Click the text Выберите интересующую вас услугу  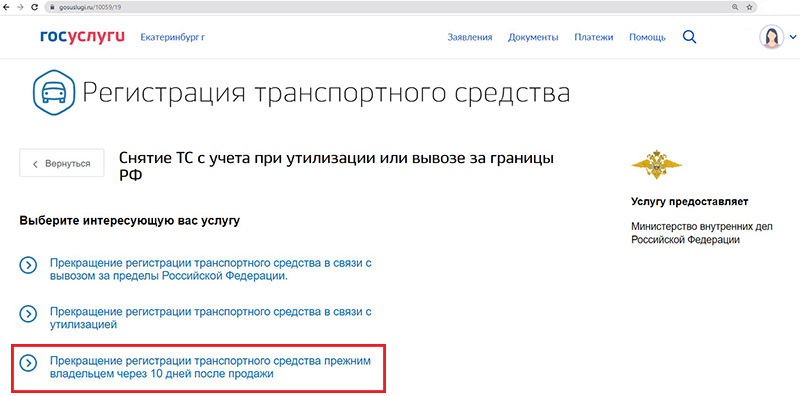tap(129, 221)
